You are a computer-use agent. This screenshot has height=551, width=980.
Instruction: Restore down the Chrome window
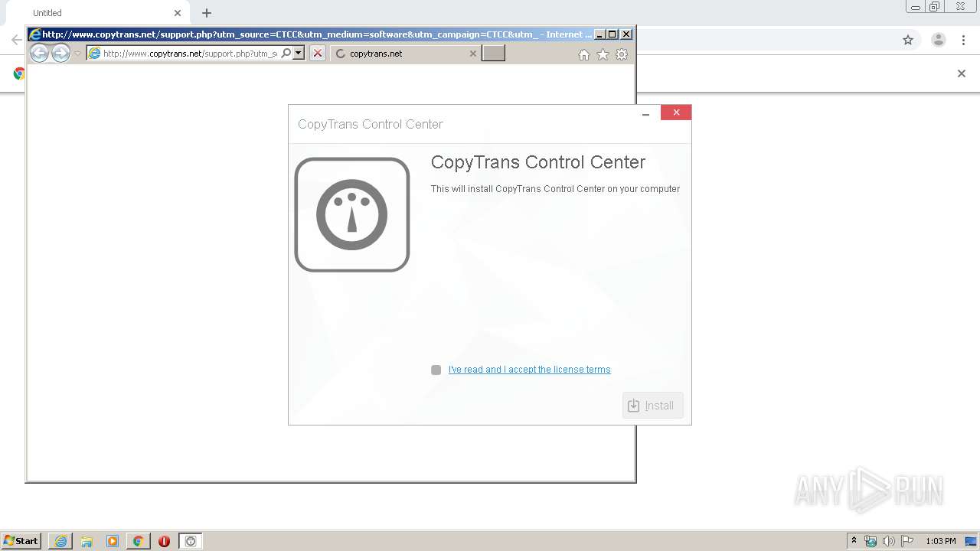pos(935,7)
